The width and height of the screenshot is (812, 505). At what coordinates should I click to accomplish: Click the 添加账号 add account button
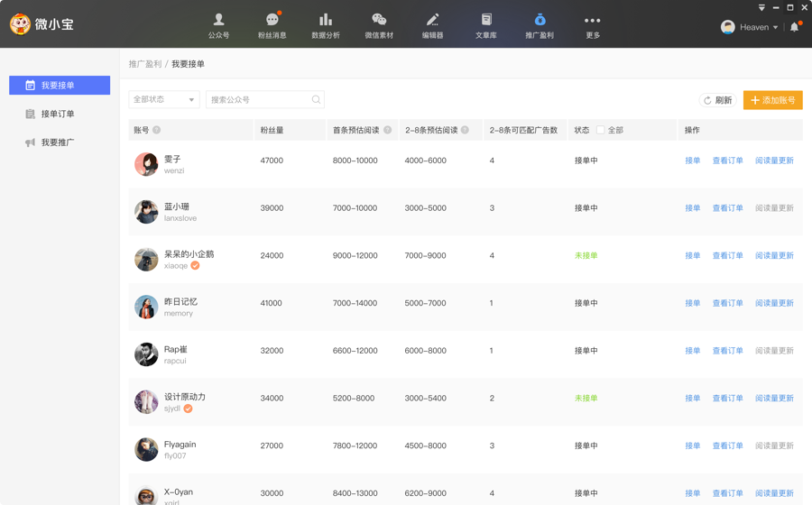pos(772,100)
